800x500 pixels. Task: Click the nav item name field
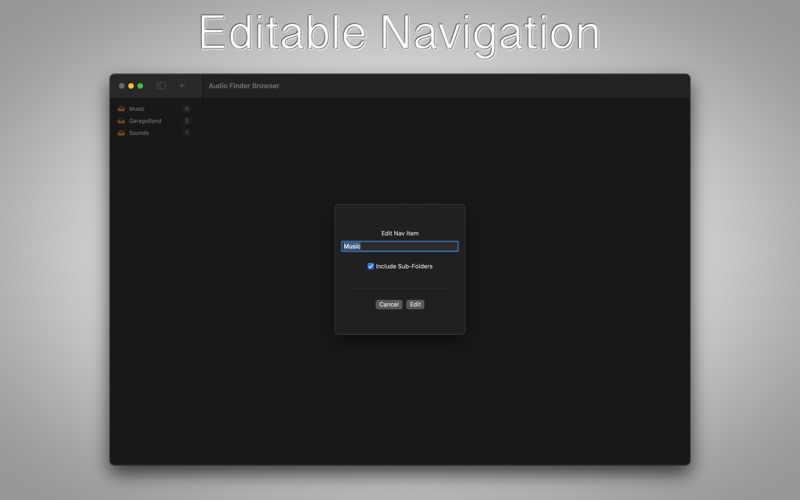coord(400,246)
